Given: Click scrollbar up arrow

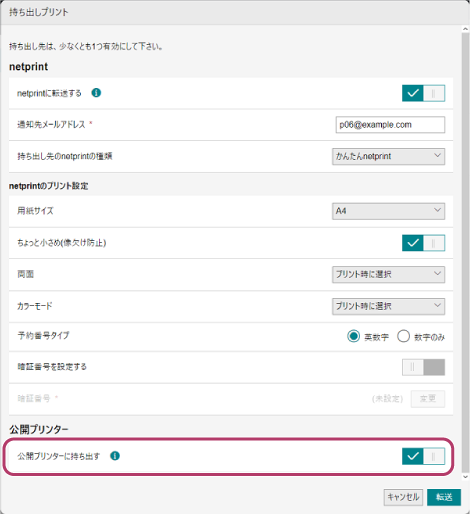Looking at the screenshot, I should 465,29.
